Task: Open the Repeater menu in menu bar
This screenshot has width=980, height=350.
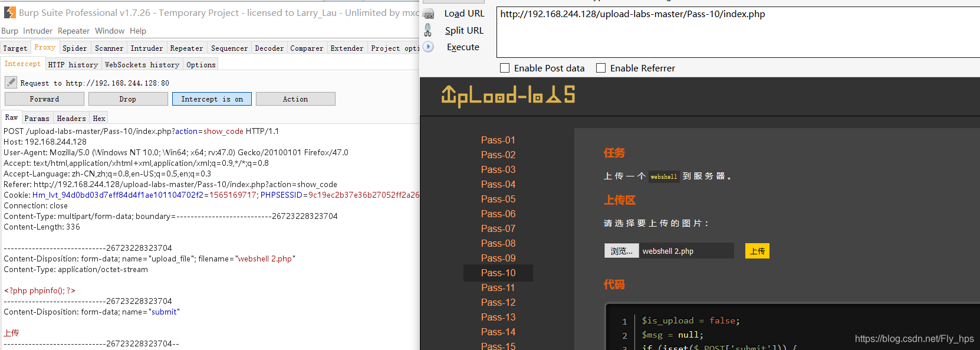Action: pos(74,31)
